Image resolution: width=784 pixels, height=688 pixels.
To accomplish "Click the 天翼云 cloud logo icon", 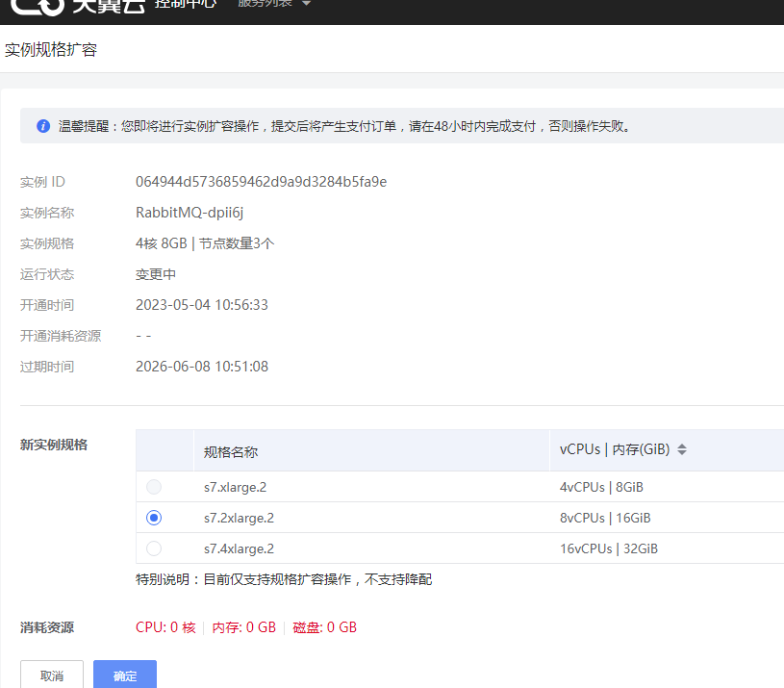I will pos(37,8).
